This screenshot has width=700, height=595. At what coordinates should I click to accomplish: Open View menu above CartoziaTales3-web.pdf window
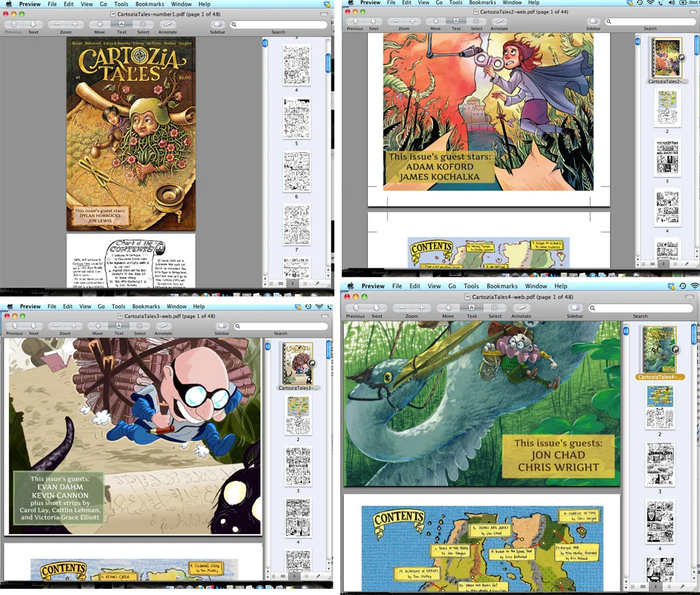tap(85, 307)
